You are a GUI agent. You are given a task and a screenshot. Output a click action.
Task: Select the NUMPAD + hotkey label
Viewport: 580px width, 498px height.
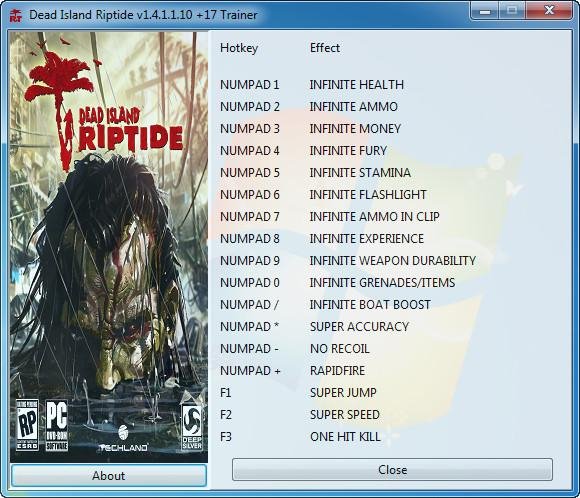250,370
